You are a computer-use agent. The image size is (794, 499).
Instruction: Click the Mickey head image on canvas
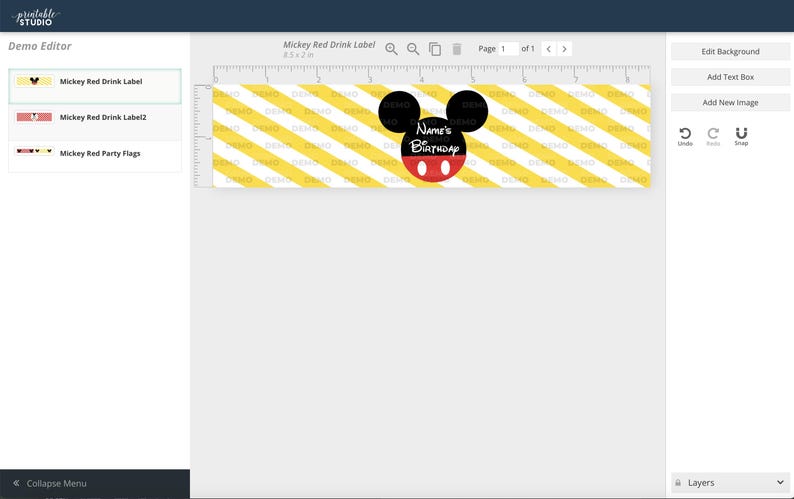pyautogui.click(x=433, y=136)
